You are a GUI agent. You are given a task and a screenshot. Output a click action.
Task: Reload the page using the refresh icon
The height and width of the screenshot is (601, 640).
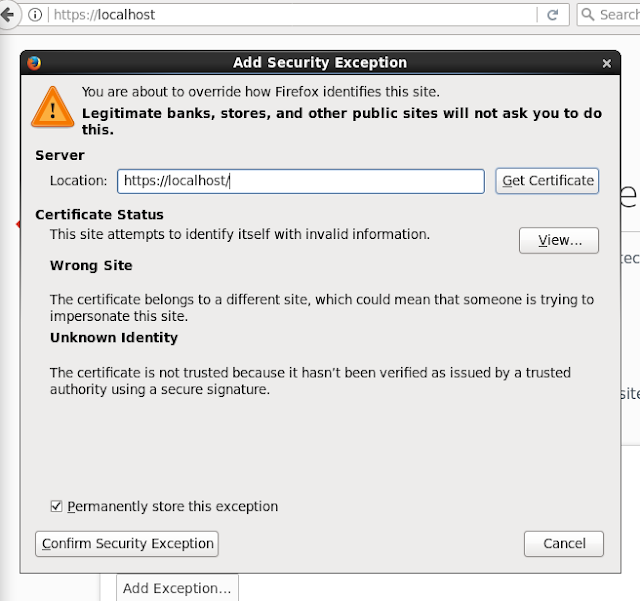pos(552,15)
